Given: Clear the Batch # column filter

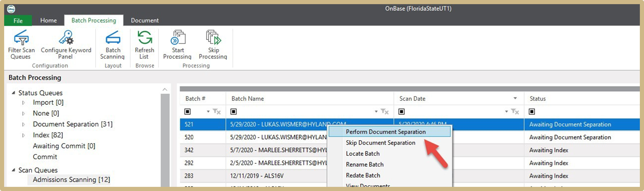Looking at the screenshot, I should pyautogui.click(x=217, y=112).
